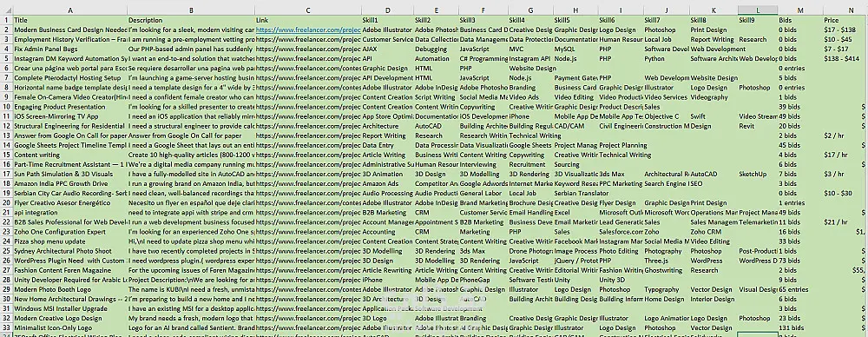Select the "39 bids" cell
Viewport: 868px width, 337px height.
(x=800, y=107)
